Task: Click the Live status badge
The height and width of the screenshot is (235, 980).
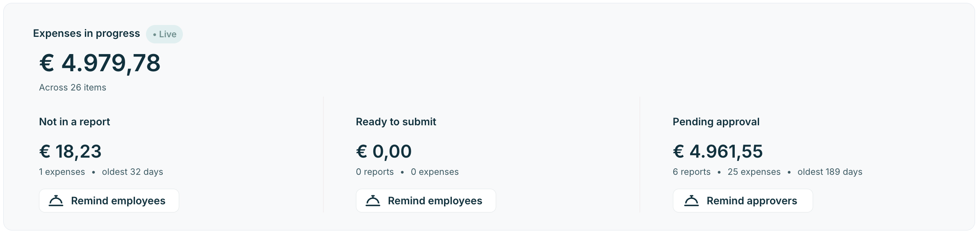Action: [164, 34]
